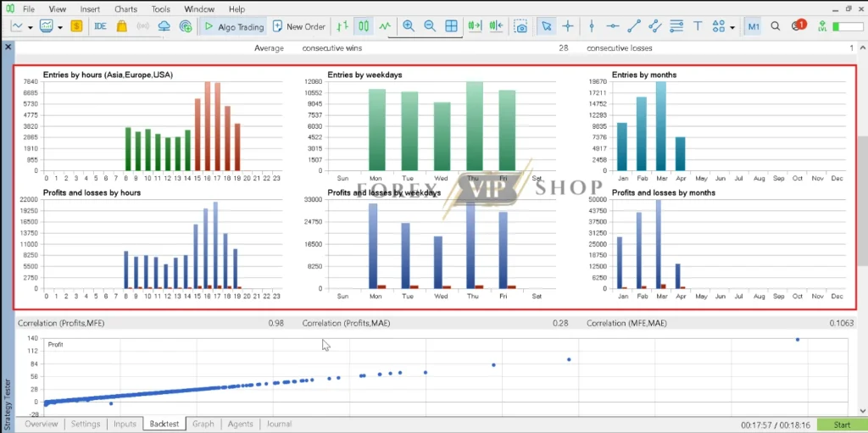Expand the arrow beside the line chart icon

(x=31, y=26)
